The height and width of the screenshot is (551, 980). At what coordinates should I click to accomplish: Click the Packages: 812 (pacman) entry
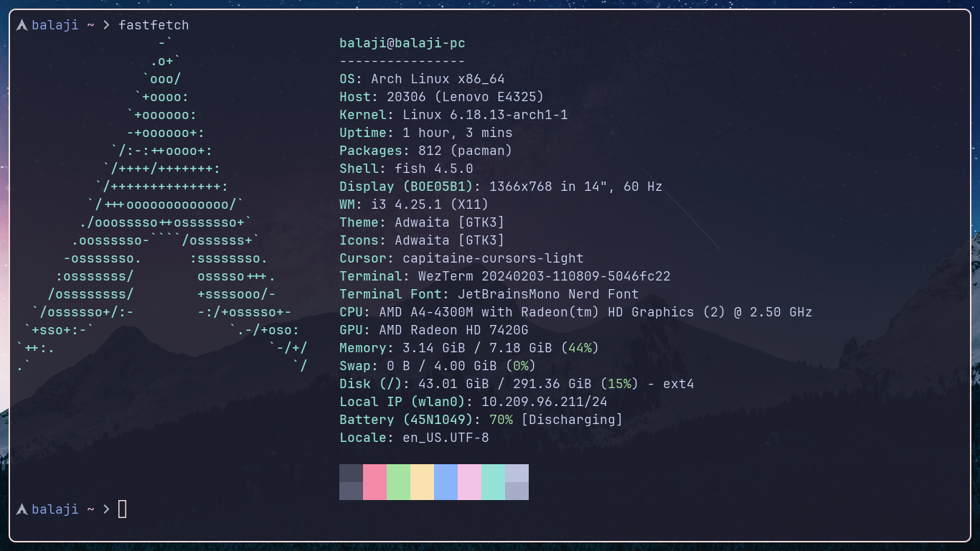pyautogui.click(x=423, y=150)
